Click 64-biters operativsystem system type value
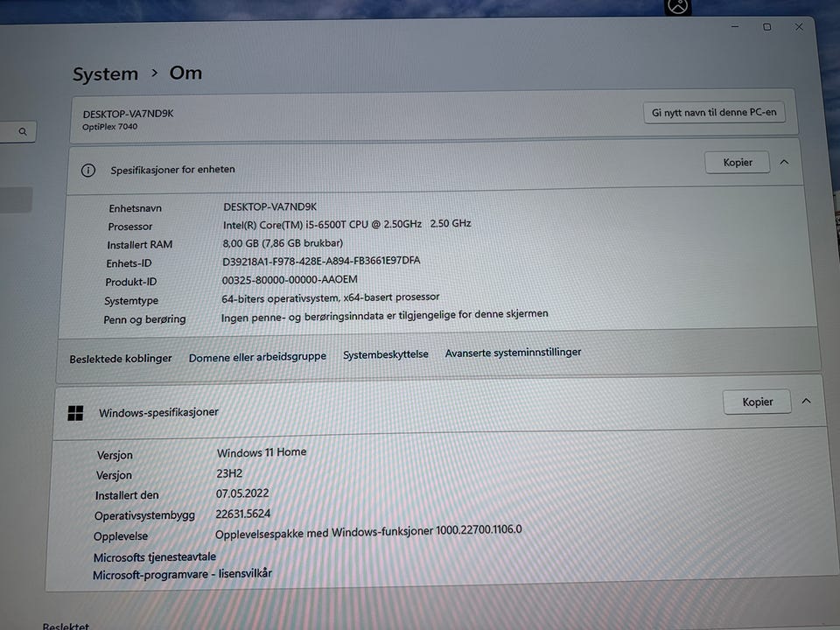This screenshot has height=630, width=840. coord(331,297)
